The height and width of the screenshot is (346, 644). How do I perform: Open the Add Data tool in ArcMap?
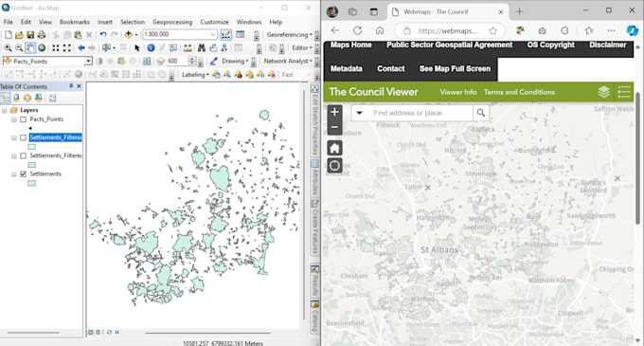pos(129,34)
